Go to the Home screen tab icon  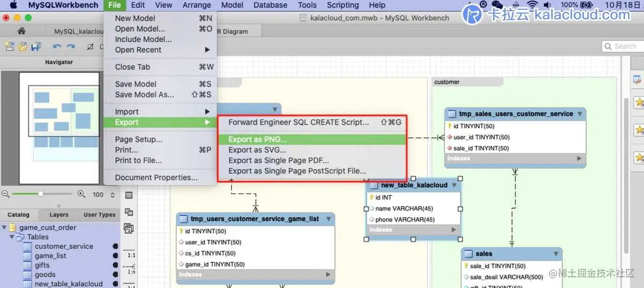[x=21, y=31]
